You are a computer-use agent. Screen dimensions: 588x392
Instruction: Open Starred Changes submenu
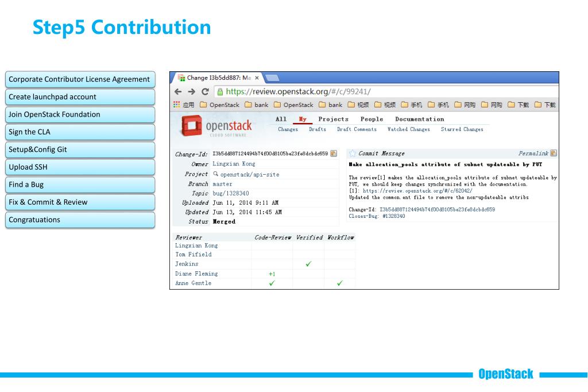click(x=462, y=129)
